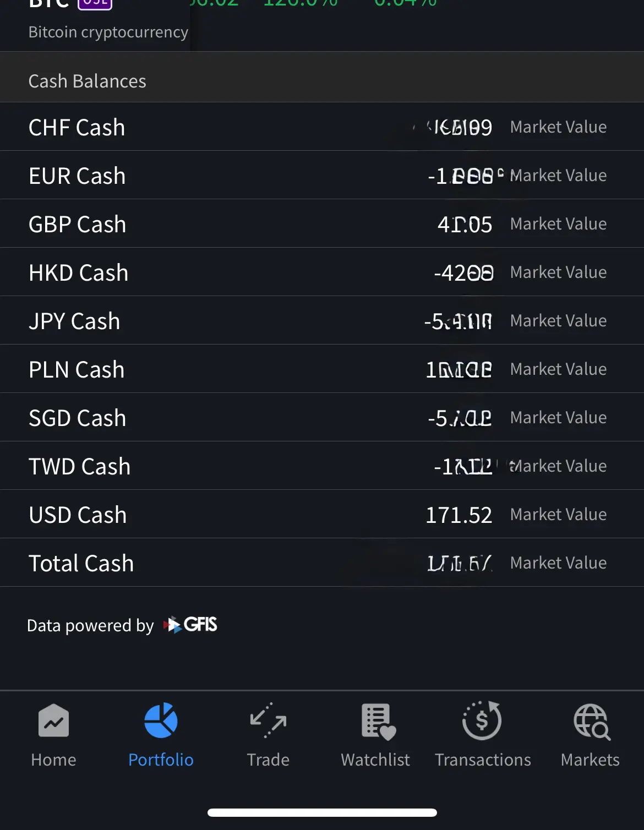Tap USD Cash 171.52 value
The image size is (644, 830).
[459, 515]
